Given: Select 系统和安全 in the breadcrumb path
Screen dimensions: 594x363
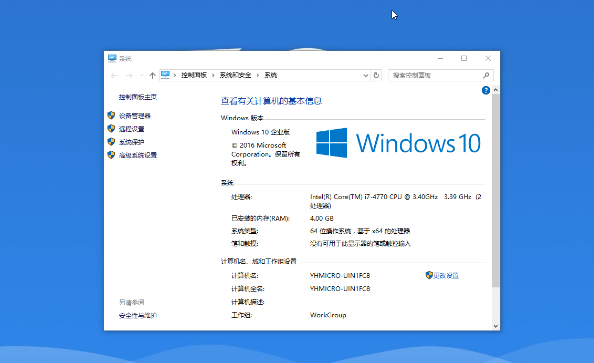Looking at the screenshot, I should click(235, 75).
